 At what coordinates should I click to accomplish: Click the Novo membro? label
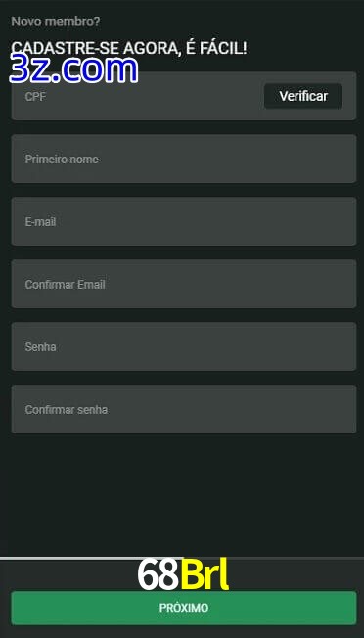(56, 22)
